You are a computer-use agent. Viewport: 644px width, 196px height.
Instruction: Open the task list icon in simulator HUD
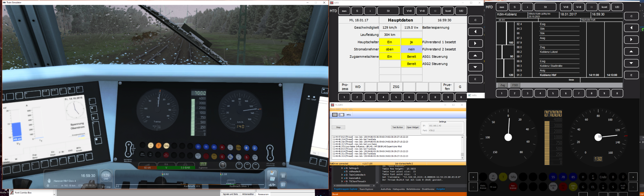[x=272, y=179]
